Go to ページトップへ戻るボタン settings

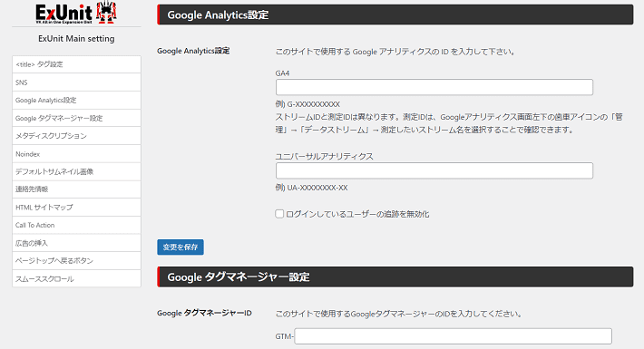tap(76, 261)
